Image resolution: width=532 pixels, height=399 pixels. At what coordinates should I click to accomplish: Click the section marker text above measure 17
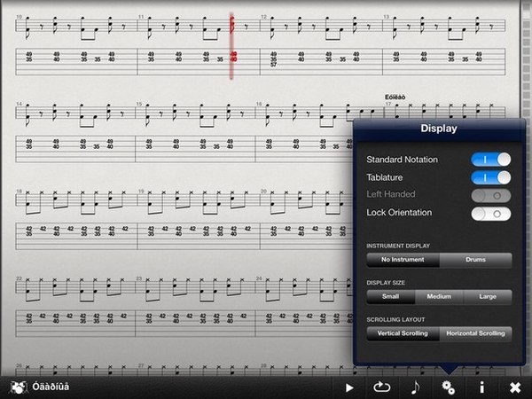pyautogui.click(x=395, y=97)
